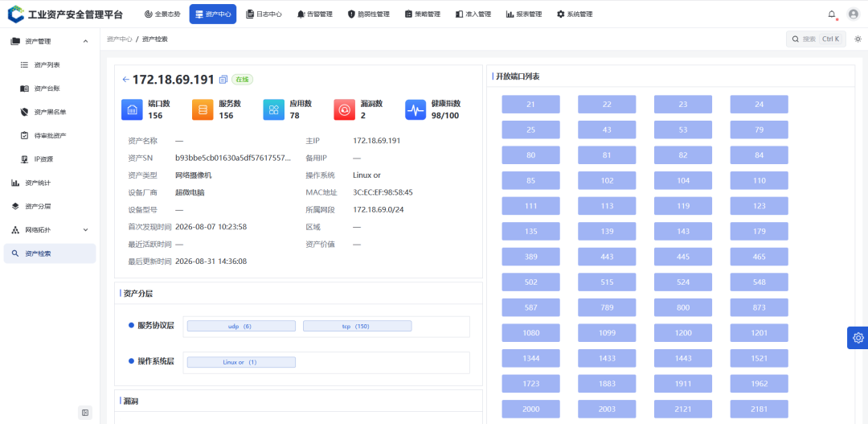Click the MAC address 3C:EC:EF:98:58:45
The width and height of the screenshot is (868, 424).
(x=383, y=192)
